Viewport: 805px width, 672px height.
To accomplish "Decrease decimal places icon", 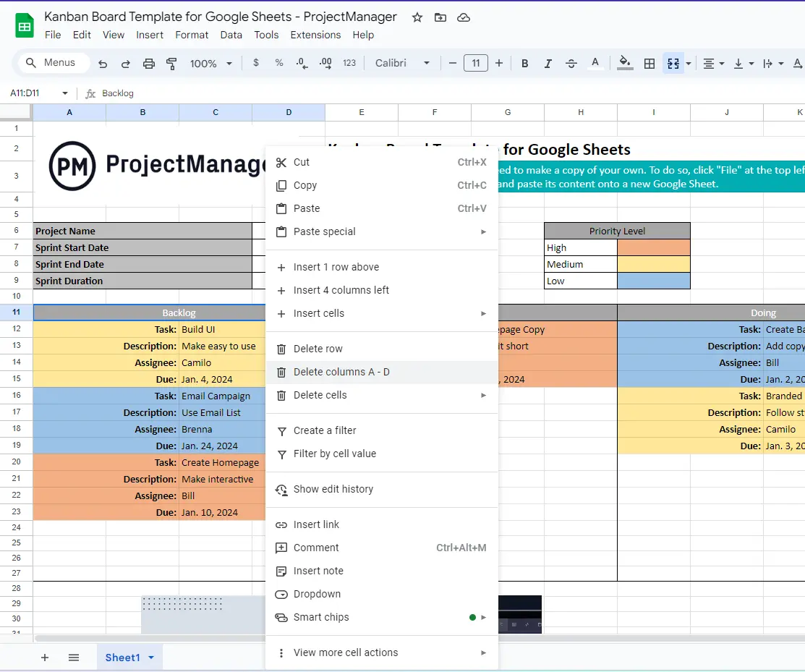I will point(302,63).
